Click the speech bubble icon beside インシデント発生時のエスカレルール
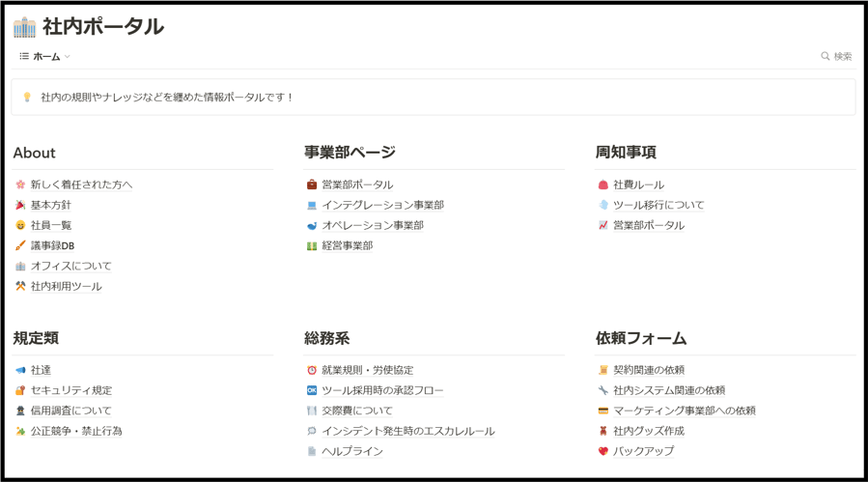 click(312, 431)
